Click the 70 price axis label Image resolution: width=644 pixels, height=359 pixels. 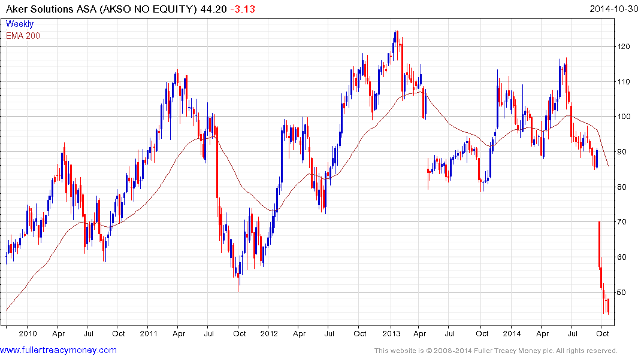[622, 222]
